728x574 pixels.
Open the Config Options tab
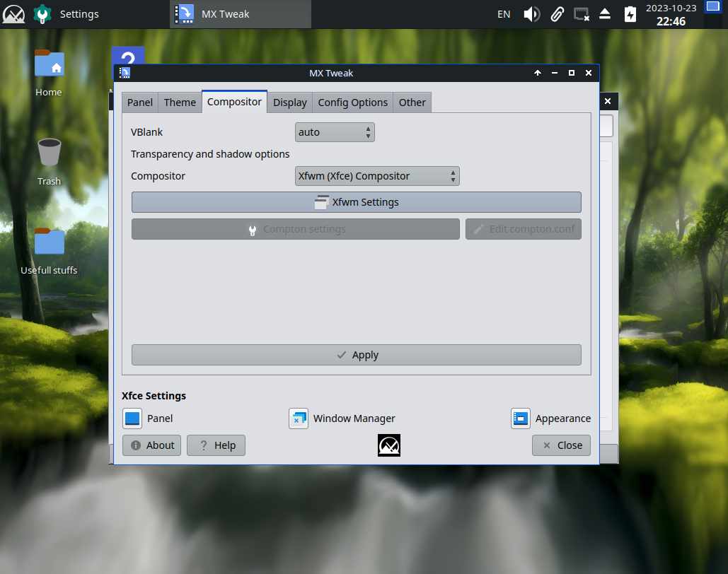tap(352, 102)
